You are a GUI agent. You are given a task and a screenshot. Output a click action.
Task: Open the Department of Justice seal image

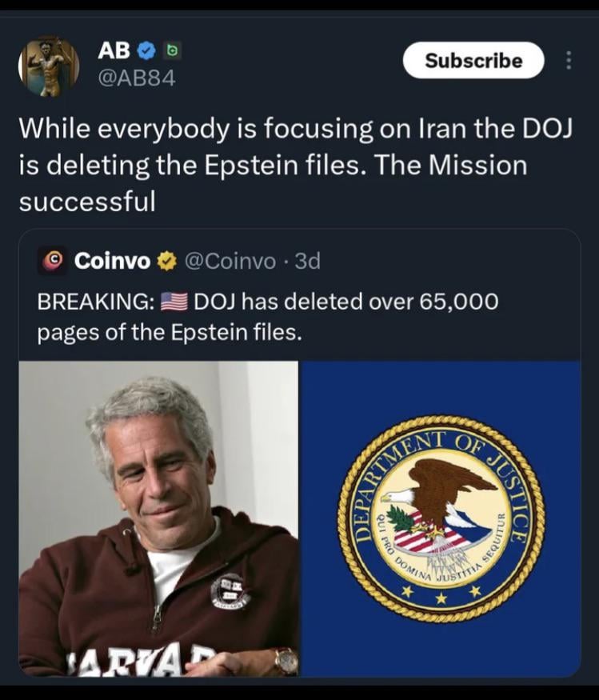(x=441, y=518)
